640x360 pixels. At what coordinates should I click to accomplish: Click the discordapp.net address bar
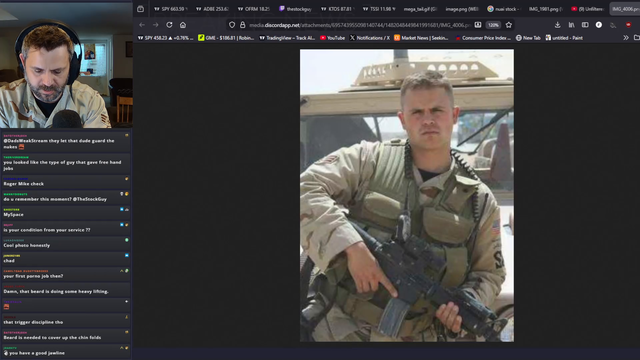(359, 25)
